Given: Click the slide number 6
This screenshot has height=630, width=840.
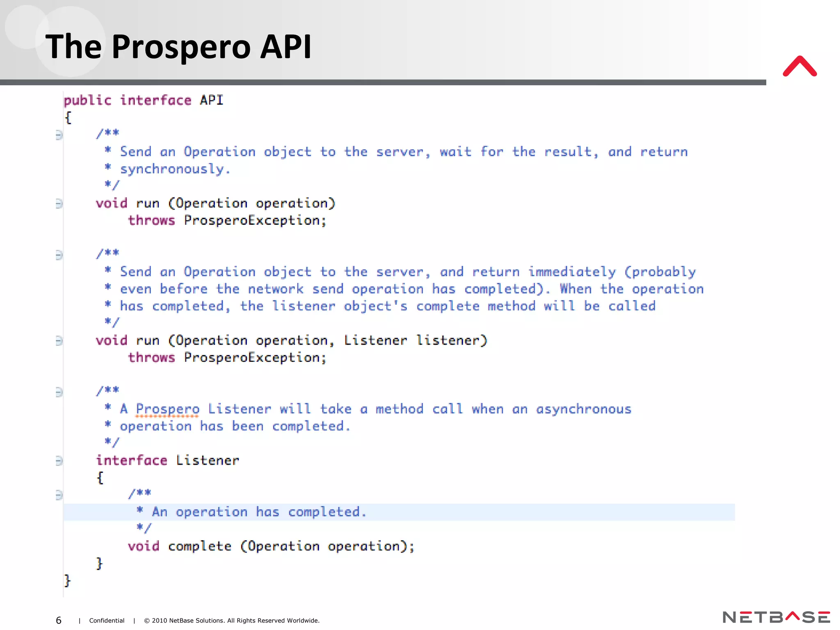Looking at the screenshot, I should click(x=59, y=621).
